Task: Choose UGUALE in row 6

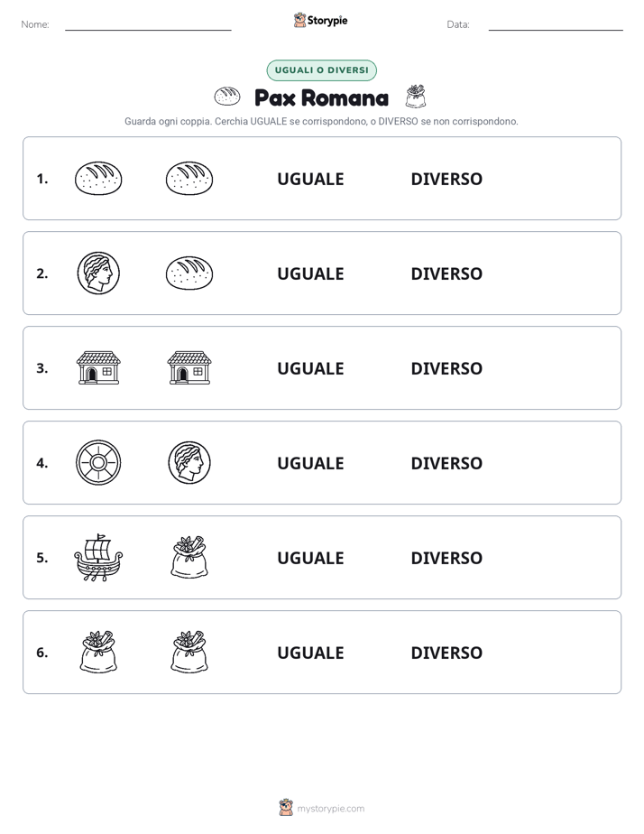Action: pos(310,653)
